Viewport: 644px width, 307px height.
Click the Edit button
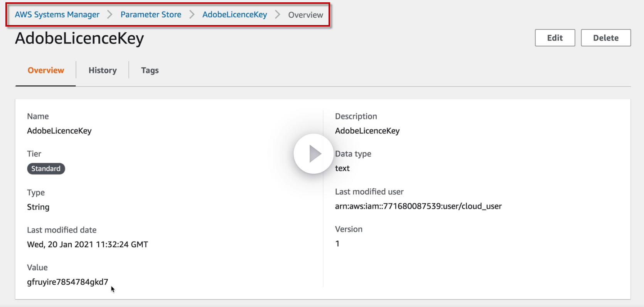point(555,38)
